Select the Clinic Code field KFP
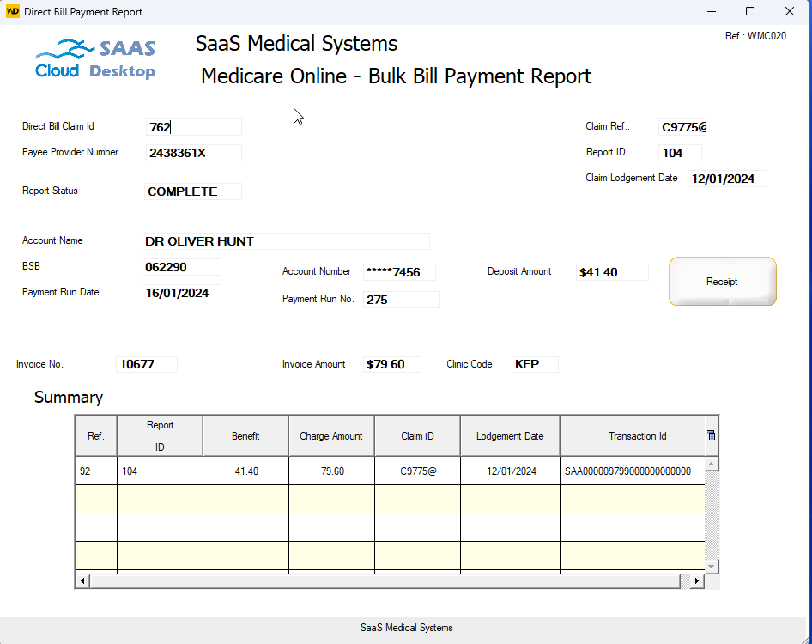 coord(535,364)
